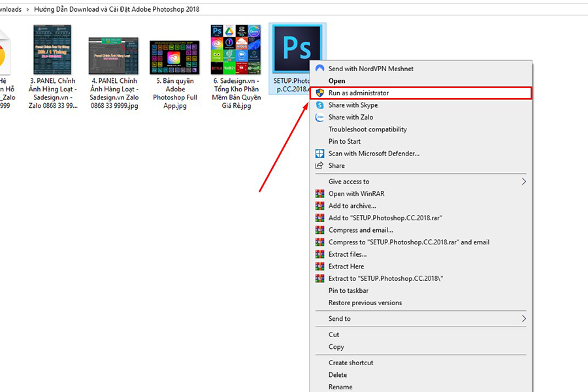Select the 4. PANEL Chỉnh Ảnh .jpg thumbnail
The height and width of the screenshot is (392, 588).
[113, 56]
